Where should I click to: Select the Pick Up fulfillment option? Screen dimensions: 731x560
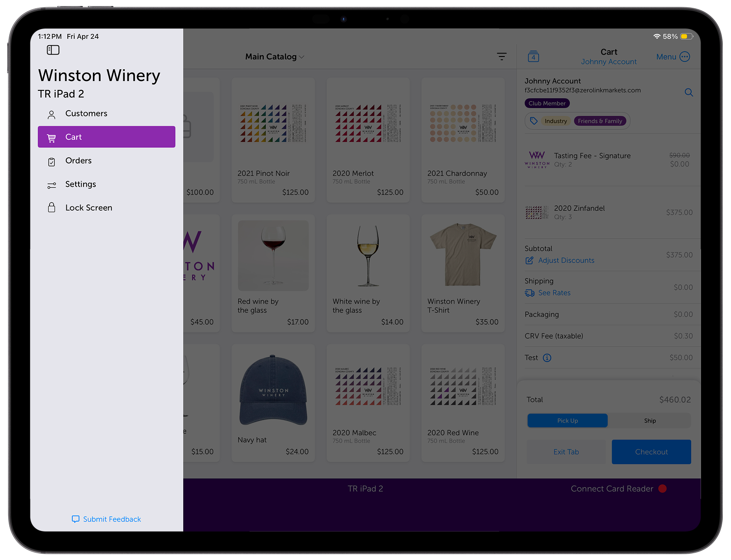click(567, 420)
